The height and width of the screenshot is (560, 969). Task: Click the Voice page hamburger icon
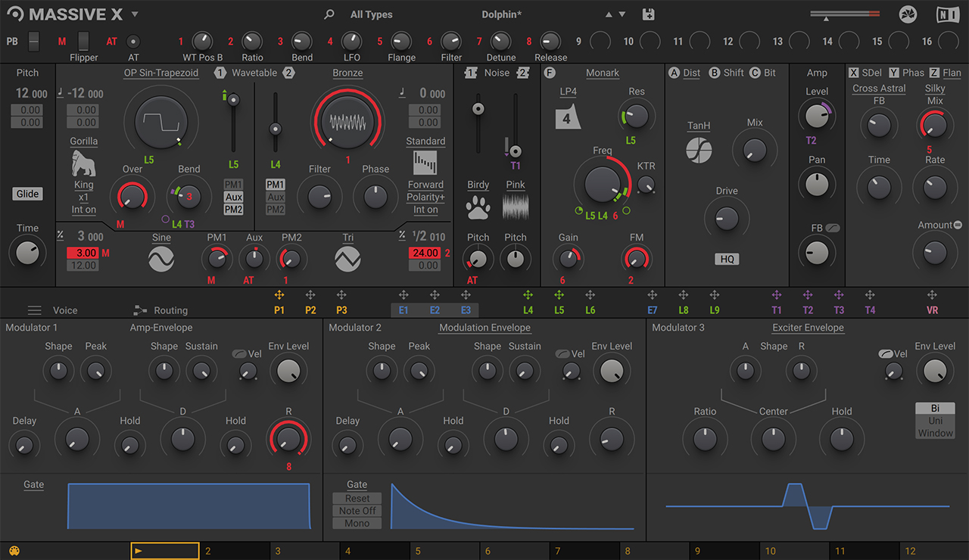click(x=34, y=310)
